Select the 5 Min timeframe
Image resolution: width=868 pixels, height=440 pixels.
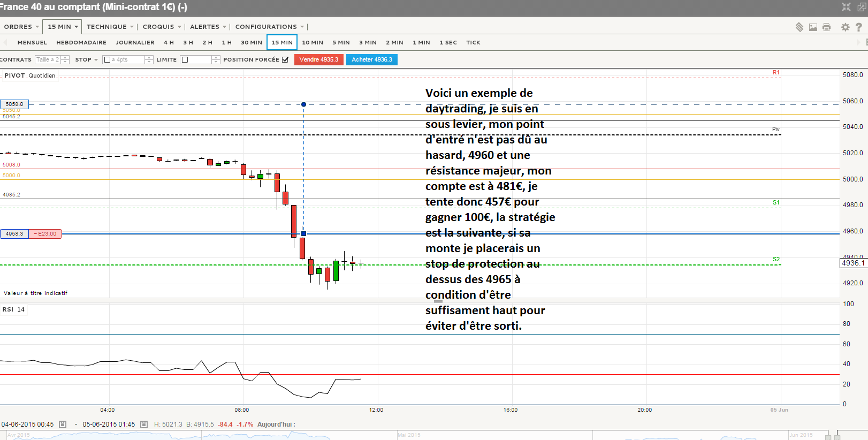coord(341,42)
